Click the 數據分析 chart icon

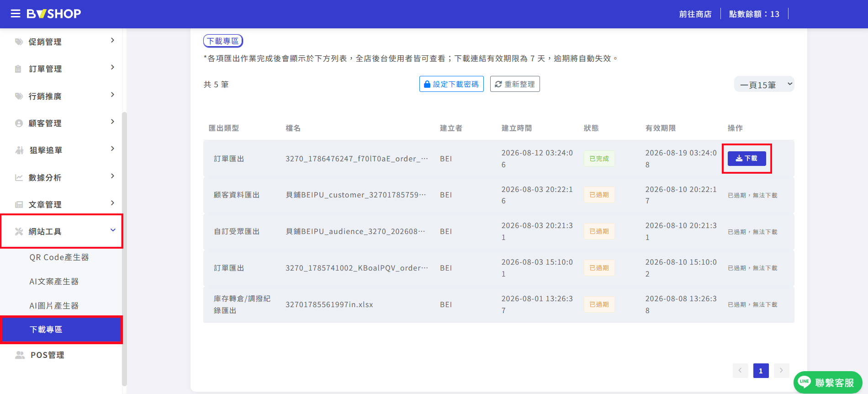point(19,177)
